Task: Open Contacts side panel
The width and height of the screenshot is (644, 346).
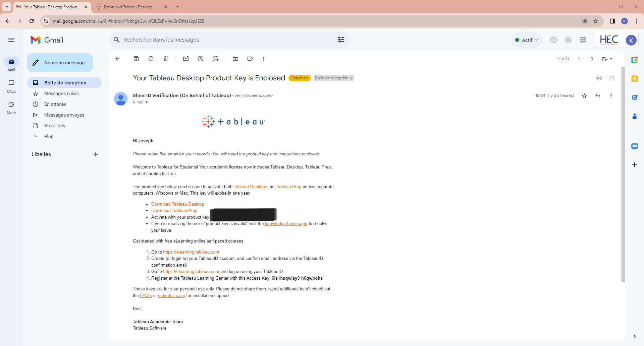Action: coord(635,116)
